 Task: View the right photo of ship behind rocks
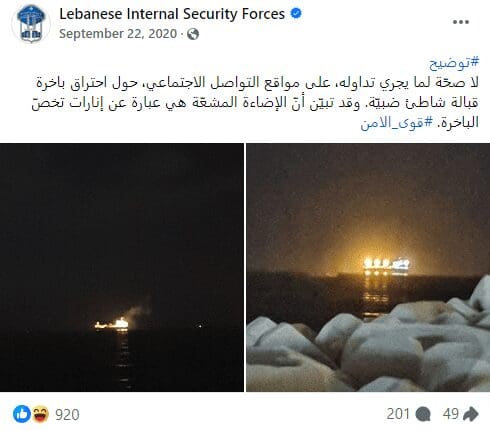click(368, 267)
